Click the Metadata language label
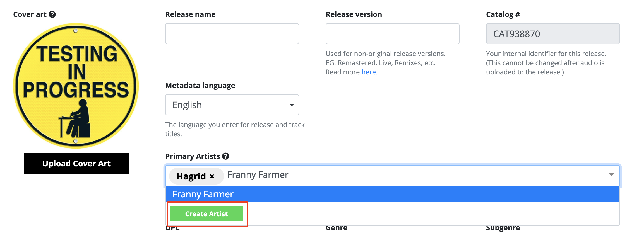The image size is (644, 233). point(200,86)
